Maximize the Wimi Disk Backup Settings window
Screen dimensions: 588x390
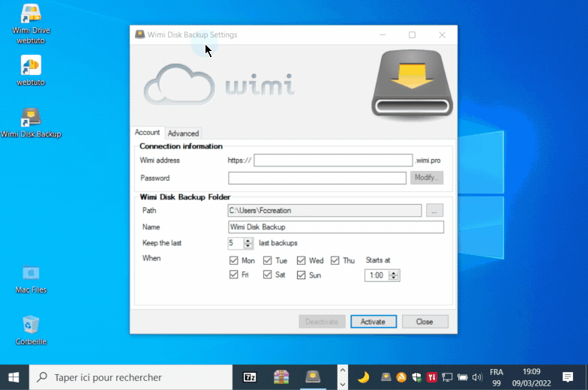coord(412,34)
